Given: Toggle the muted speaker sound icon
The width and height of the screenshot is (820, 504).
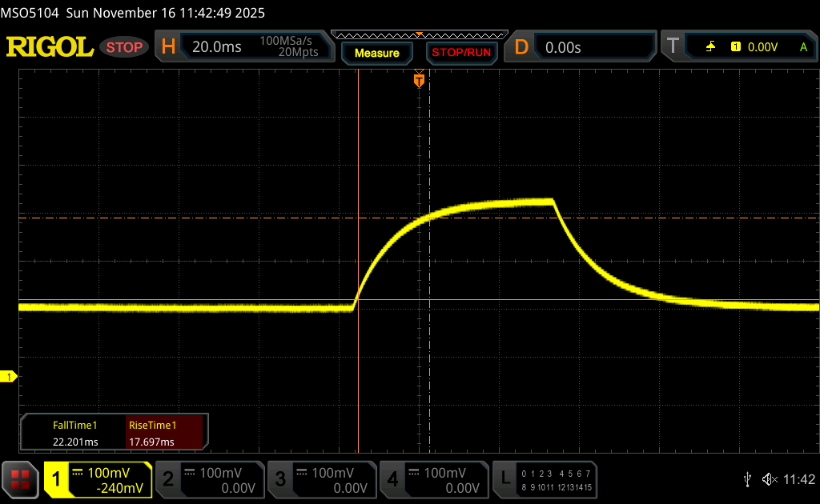Looking at the screenshot, I should tap(769, 479).
